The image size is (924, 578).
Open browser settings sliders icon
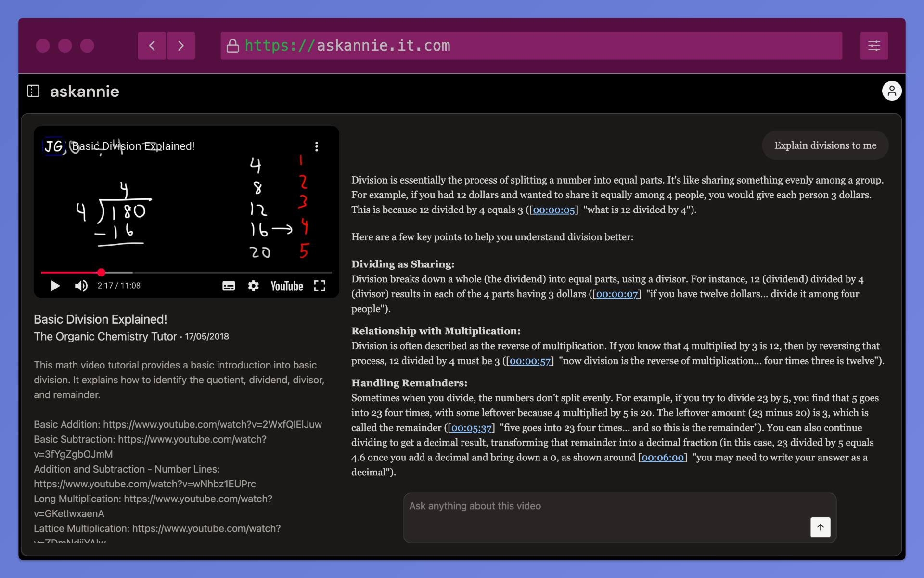pos(874,46)
